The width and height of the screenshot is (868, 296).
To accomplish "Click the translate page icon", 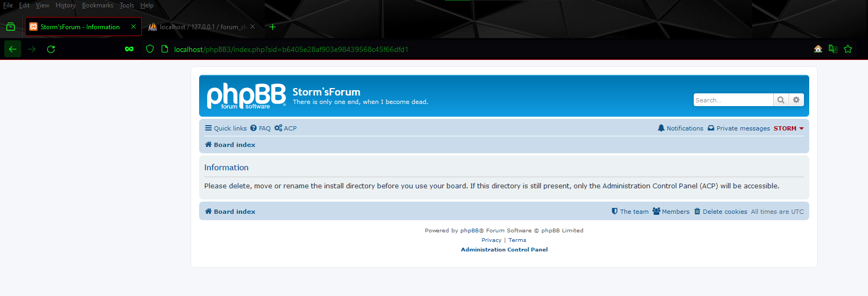I will point(833,49).
